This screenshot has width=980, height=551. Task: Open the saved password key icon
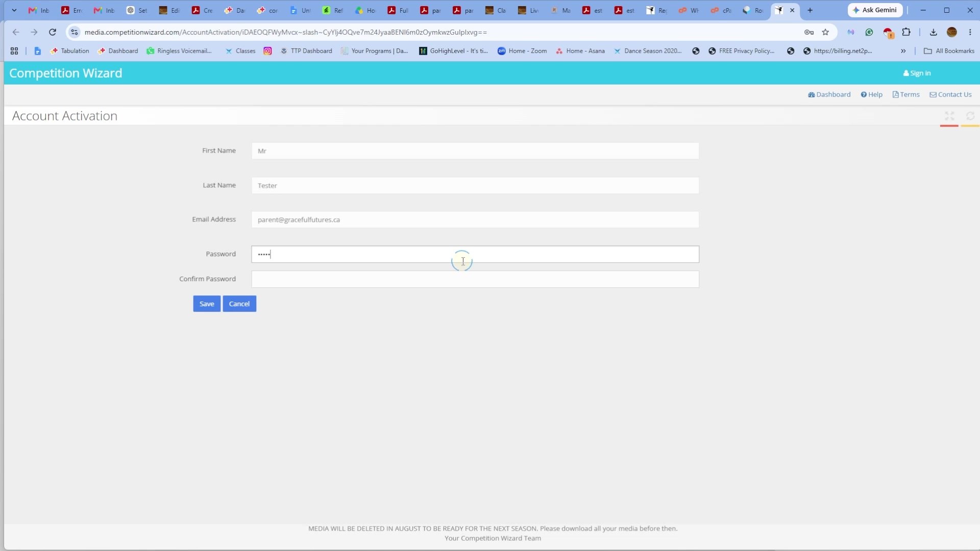tap(809, 32)
